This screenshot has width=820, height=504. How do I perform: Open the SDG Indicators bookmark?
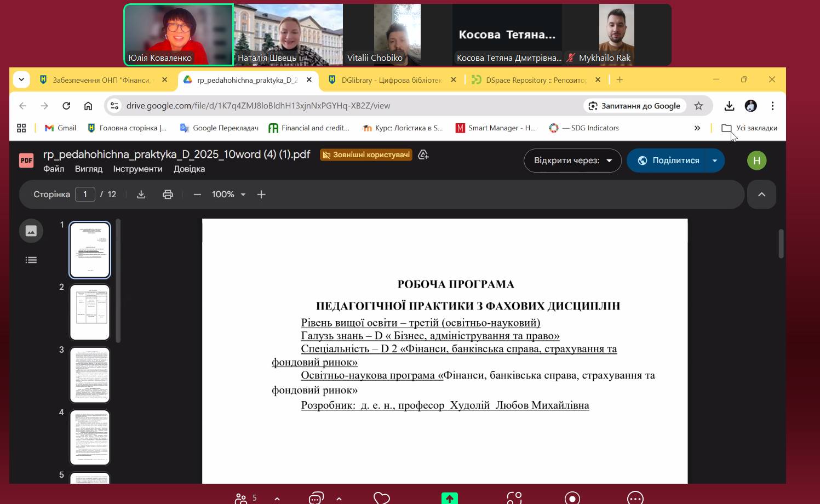[584, 128]
